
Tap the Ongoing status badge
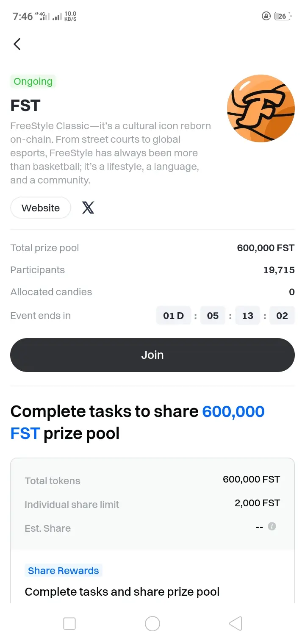point(33,81)
